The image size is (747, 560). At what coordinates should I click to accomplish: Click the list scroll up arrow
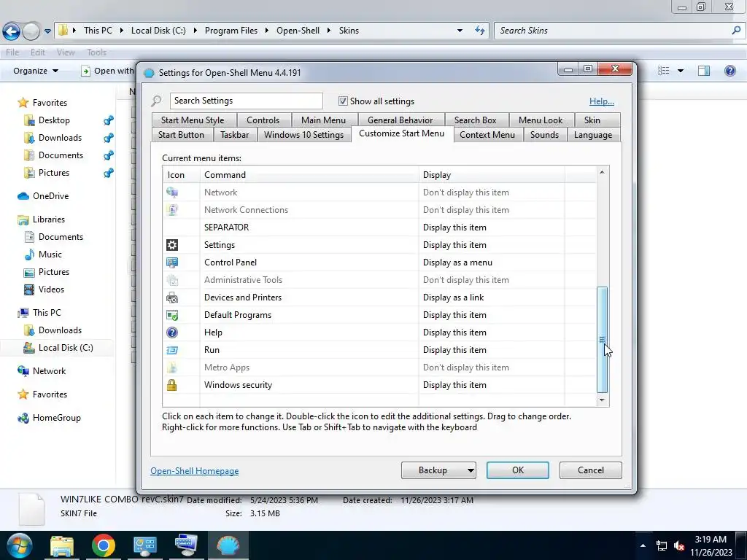[x=602, y=172]
